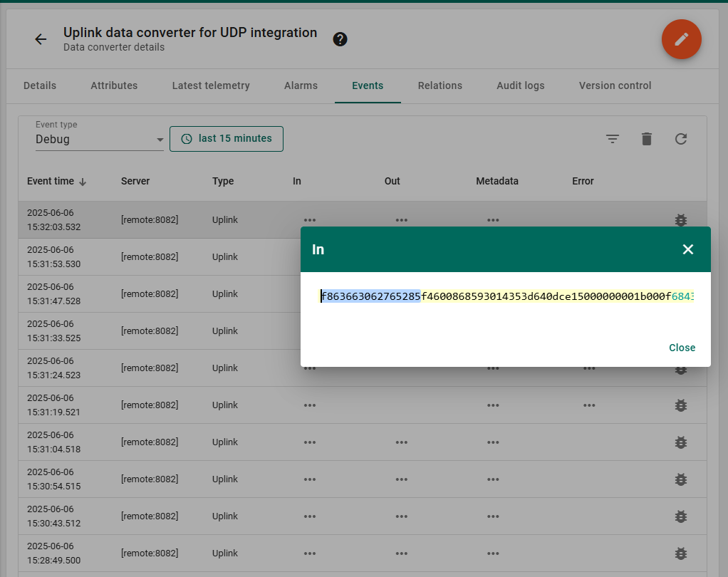
Task: Click Close in the In dialog
Action: pyautogui.click(x=682, y=348)
